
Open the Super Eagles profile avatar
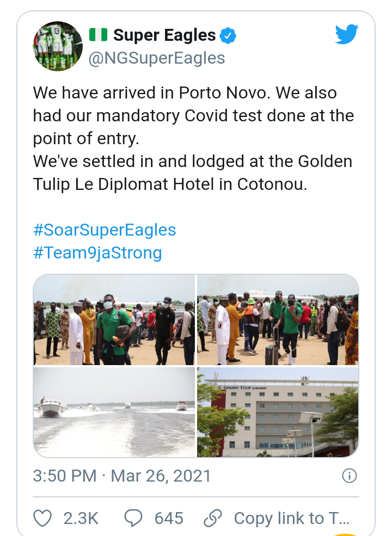(58, 46)
